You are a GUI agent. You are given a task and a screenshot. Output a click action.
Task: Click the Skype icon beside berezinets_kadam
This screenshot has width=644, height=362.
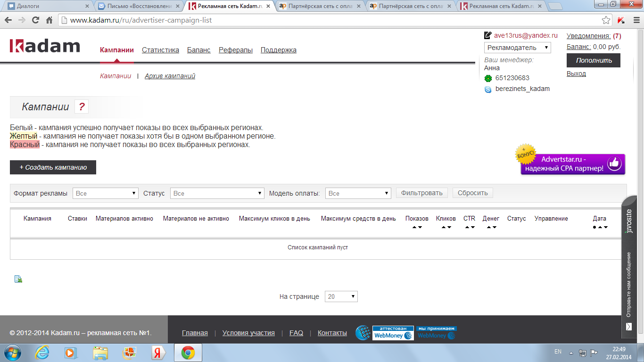488,89
